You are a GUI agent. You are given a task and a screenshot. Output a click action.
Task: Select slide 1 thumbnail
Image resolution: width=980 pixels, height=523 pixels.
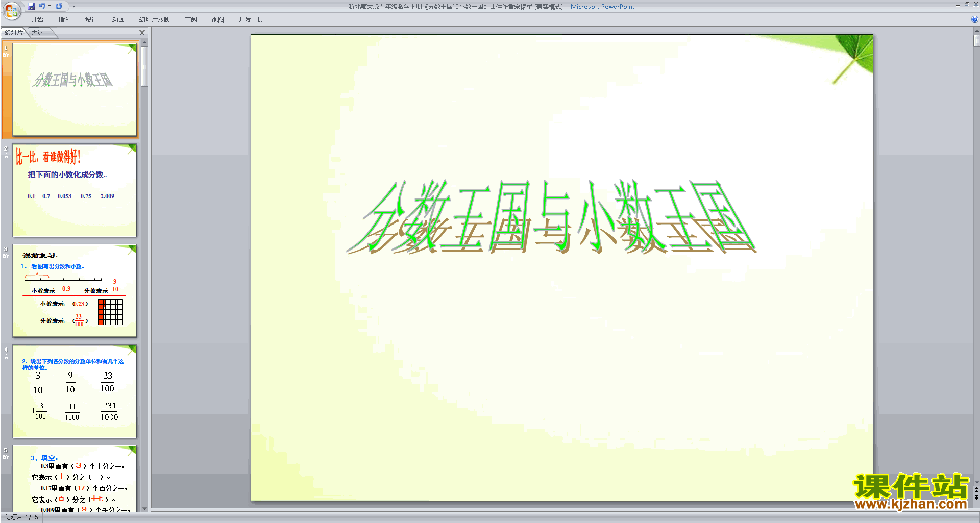[75, 89]
